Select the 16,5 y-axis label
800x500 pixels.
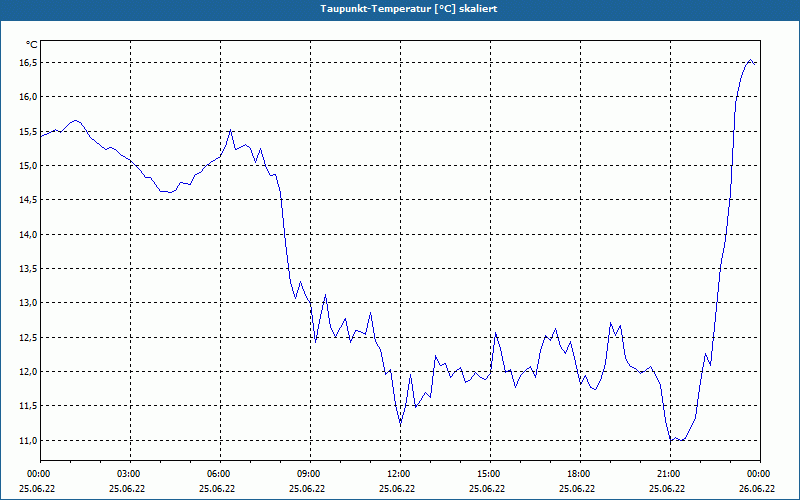28,63
